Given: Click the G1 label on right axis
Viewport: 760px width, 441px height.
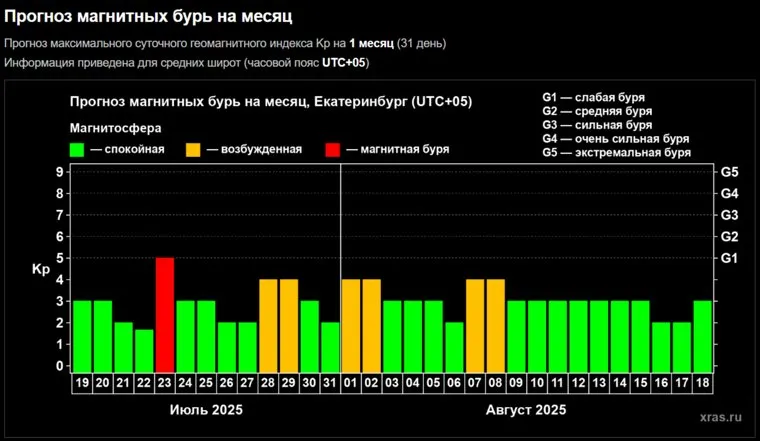Looking at the screenshot, I should pyautogui.click(x=729, y=258).
